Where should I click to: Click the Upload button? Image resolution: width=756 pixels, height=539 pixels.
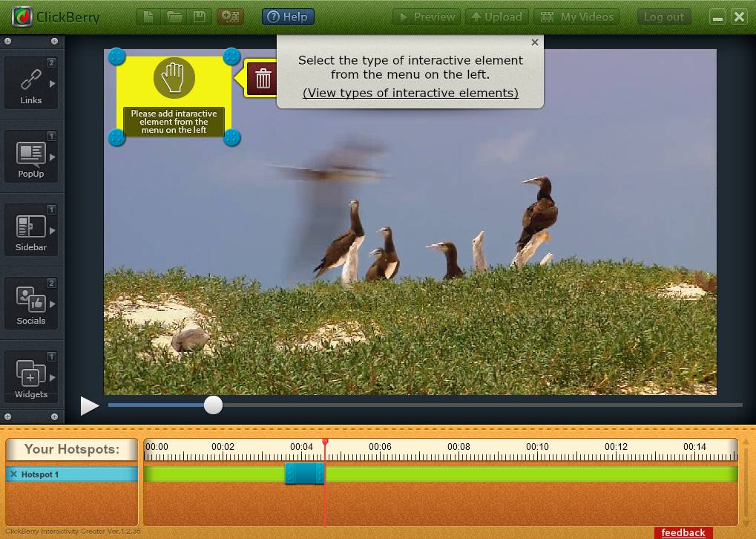pyautogui.click(x=496, y=16)
